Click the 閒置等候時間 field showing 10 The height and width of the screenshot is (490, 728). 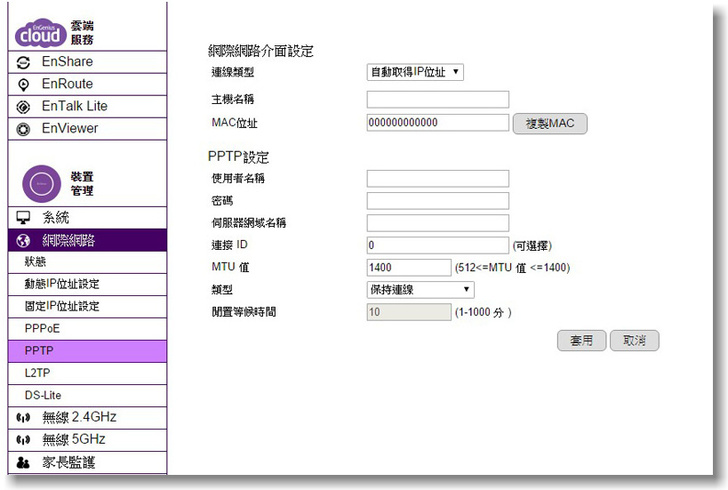coord(409,312)
